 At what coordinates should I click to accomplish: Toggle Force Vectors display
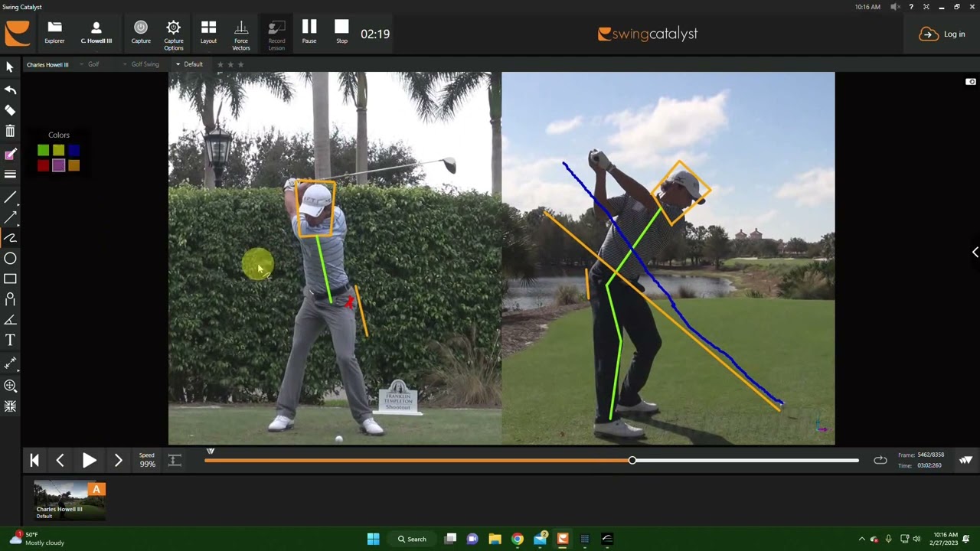coord(241,35)
